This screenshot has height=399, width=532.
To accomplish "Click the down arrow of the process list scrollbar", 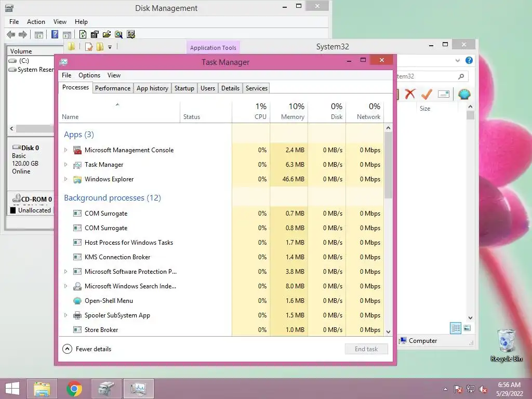I will (388, 332).
